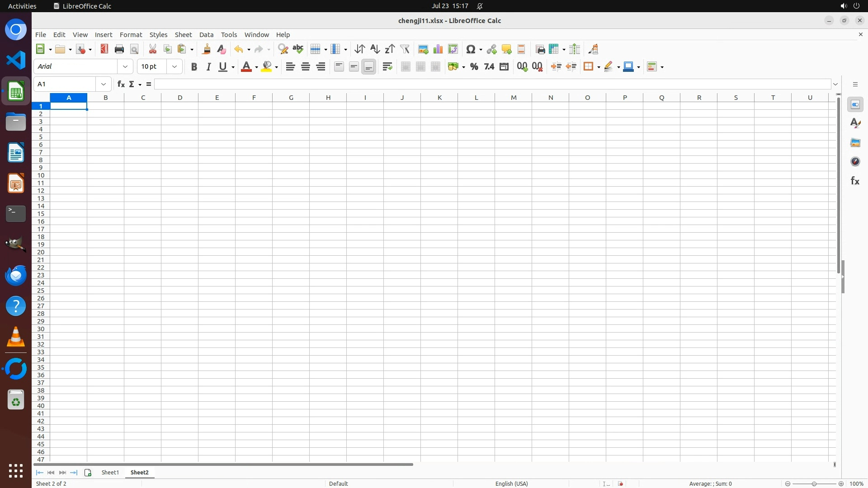Image resolution: width=868 pixels, height=488 pixels.
Task: Open sidebar Functions panel icon
Action: pos(855,181)
